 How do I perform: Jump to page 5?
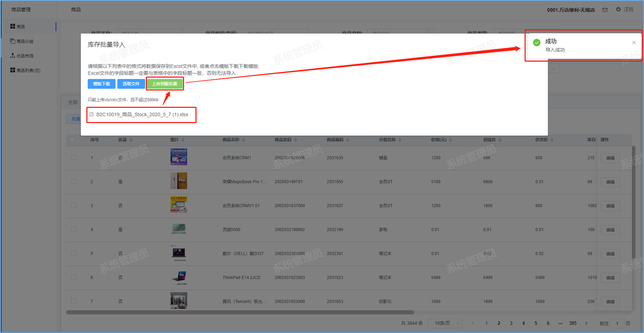536,323
